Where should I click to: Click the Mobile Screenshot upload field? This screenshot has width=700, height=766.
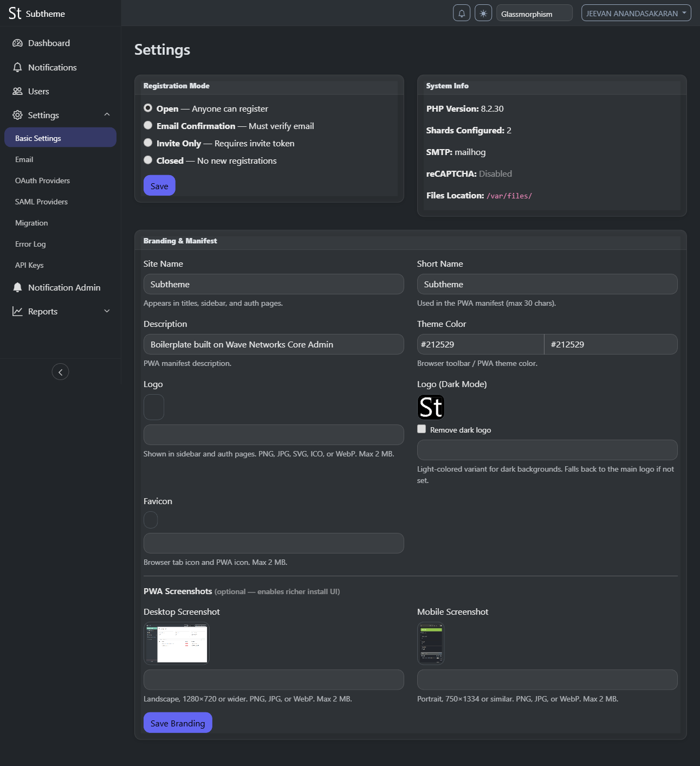(547, 680)
